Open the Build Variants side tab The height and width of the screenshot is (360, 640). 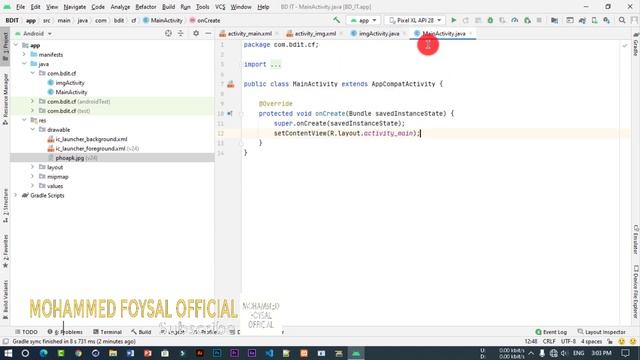5,300
